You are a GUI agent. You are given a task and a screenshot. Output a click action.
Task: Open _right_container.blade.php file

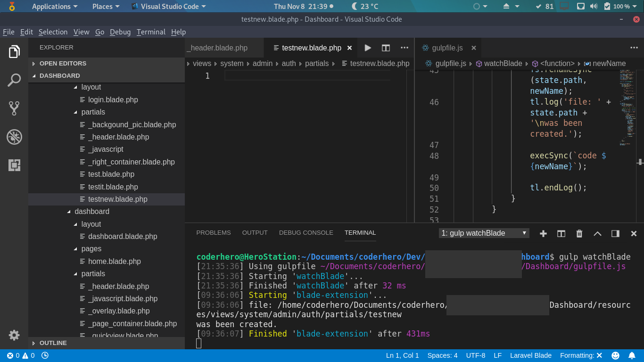[x=131, y=162]
